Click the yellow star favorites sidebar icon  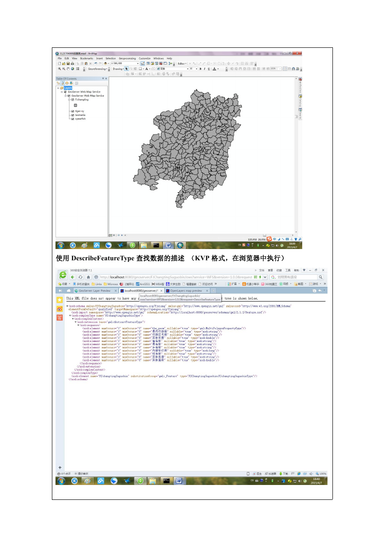point(60,300)
